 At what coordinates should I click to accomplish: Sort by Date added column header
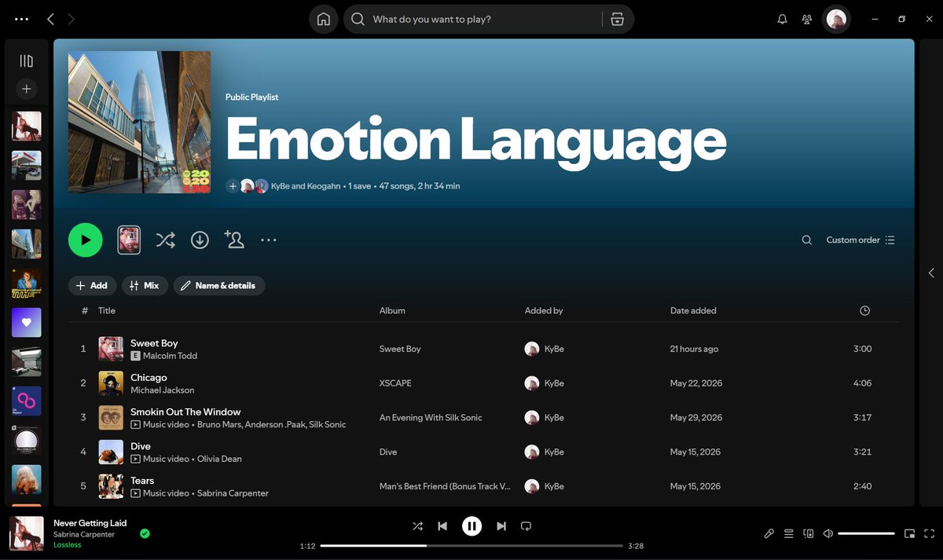(693, 311)
